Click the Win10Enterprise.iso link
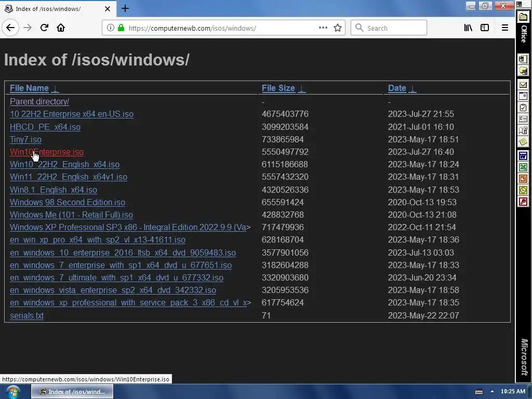Viewport: 532px width, 399px height. click(46, 152)
